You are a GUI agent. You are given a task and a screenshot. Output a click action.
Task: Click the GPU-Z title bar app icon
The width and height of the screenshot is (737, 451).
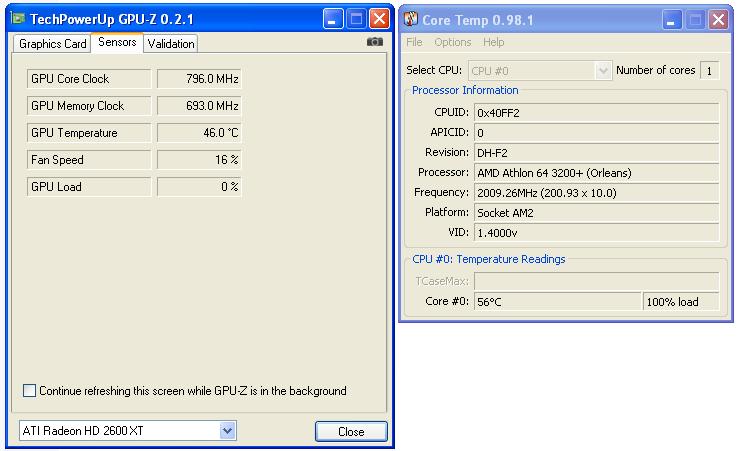coord(18,19)
